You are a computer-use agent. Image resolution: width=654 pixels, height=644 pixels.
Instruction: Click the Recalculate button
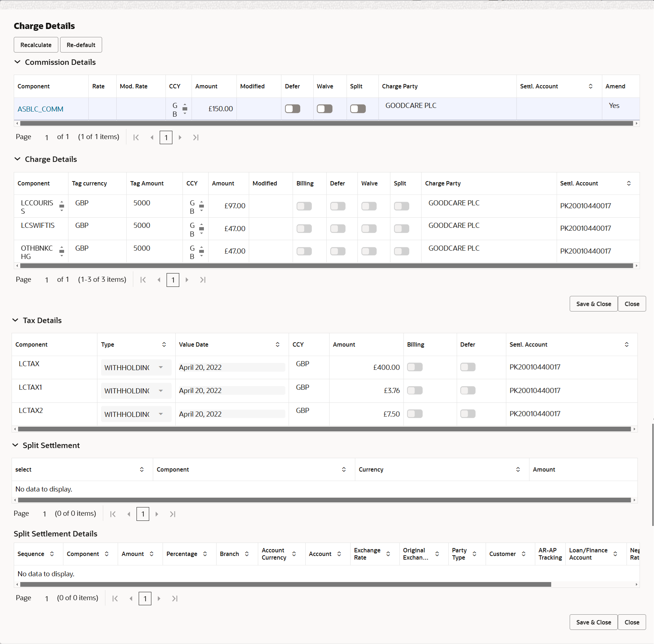pyautogui.click(x=35, y=45)
